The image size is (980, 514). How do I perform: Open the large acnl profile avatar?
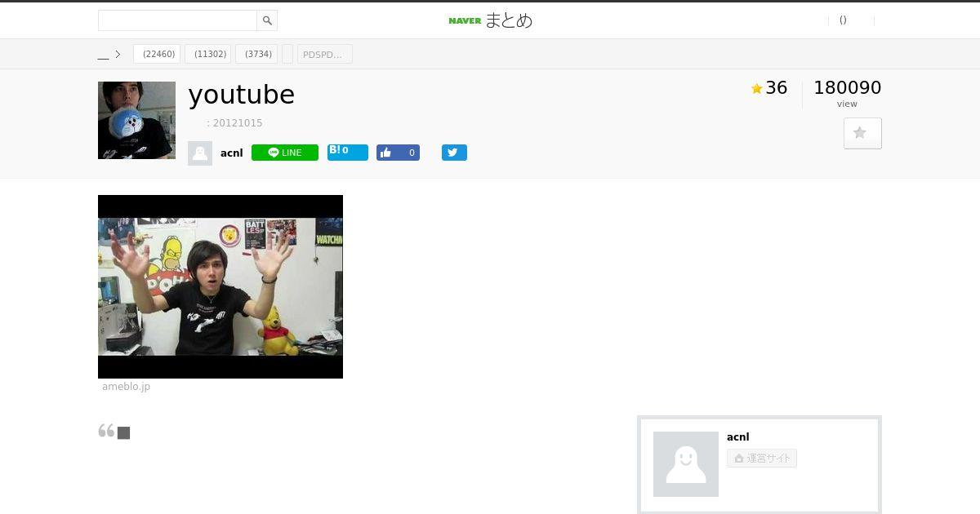(686, 464)
